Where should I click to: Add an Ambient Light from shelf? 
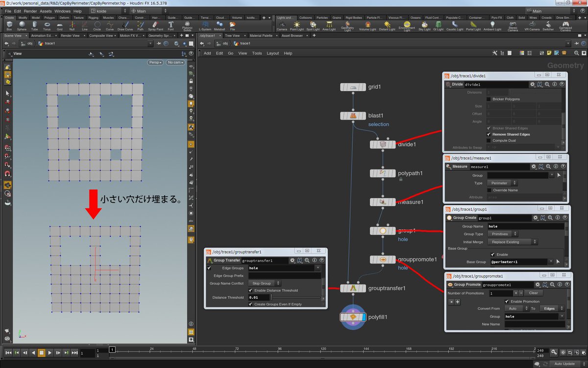[x=492, y=26]
